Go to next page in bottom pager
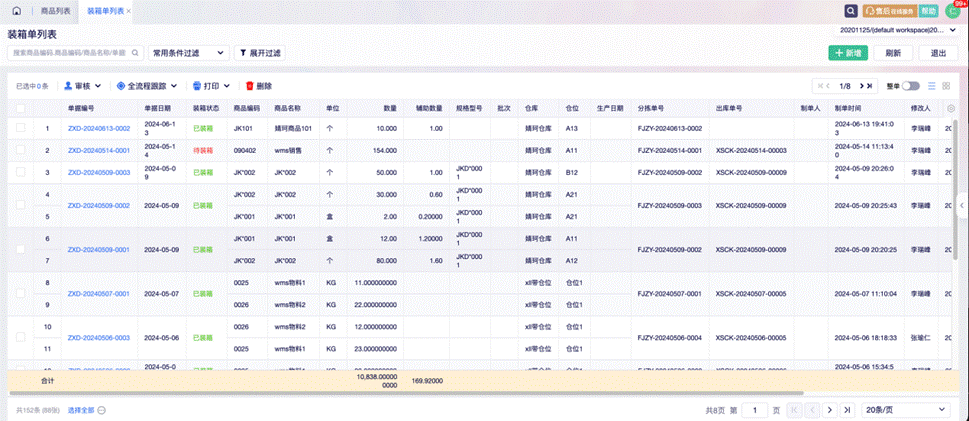The height and width of the screenshot is (421, 969). coord(830,409)
